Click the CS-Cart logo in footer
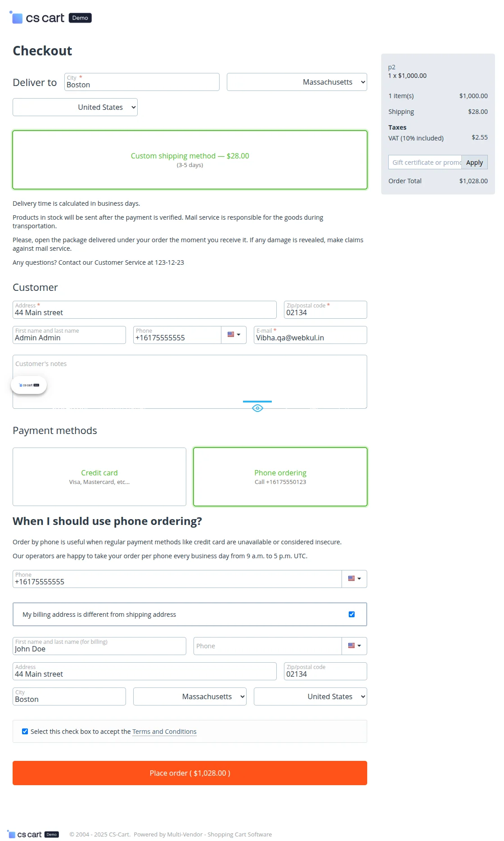Screen dimensions: 504x841 (33, 834)
